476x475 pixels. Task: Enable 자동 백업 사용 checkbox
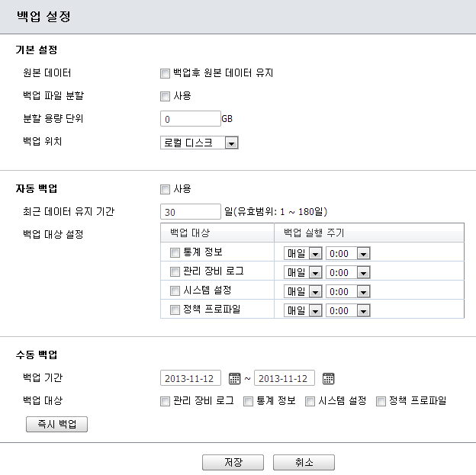tap(165, 189)
